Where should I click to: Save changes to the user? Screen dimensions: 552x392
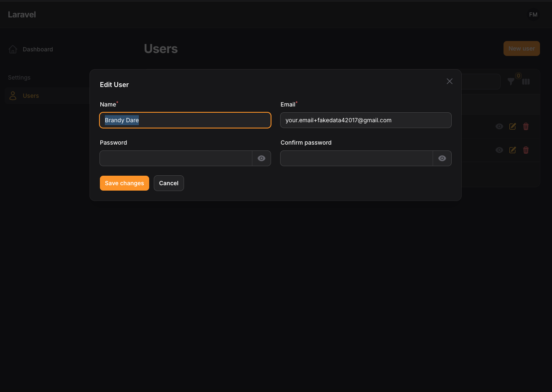point(124,183)
